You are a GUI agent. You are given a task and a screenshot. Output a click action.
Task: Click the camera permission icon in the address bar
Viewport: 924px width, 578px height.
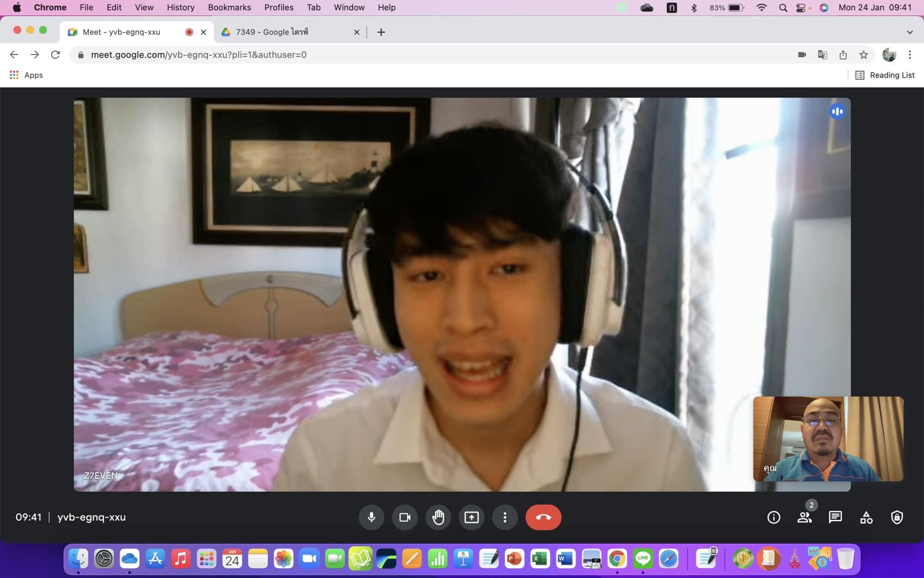pyautogui.click(x=802, y=55)
